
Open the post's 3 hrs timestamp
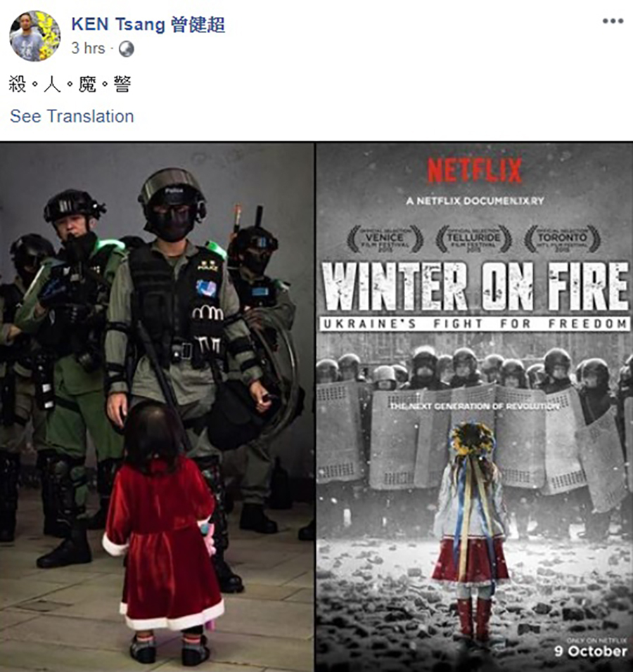click(88, 48)
